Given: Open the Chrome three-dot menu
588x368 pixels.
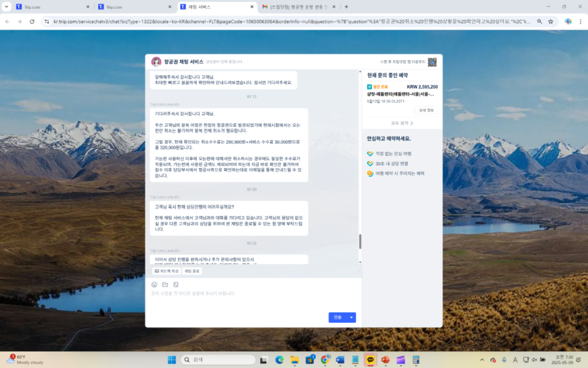Looking at the screenshot, I should click(x=580, y=22).
